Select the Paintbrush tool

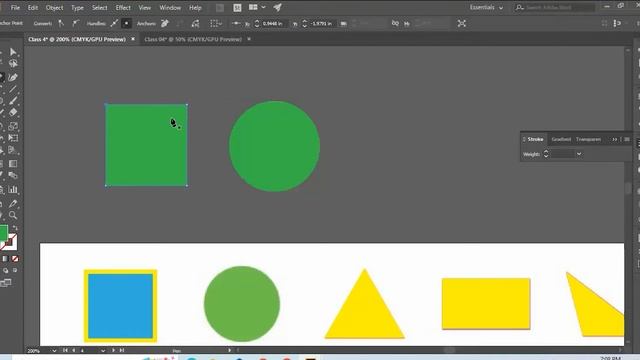[x=13, y=100]
